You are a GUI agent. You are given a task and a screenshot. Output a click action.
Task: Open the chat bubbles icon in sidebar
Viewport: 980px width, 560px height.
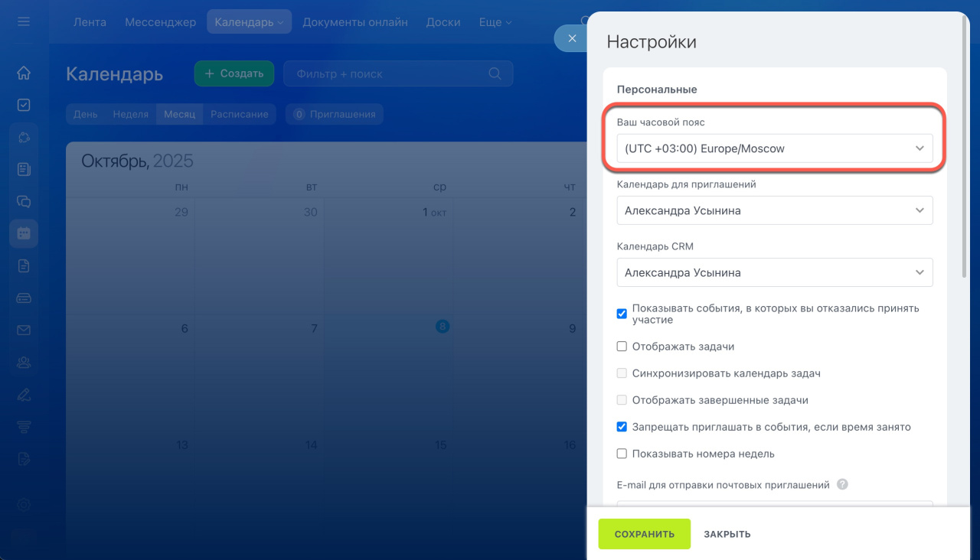point(24,202)
